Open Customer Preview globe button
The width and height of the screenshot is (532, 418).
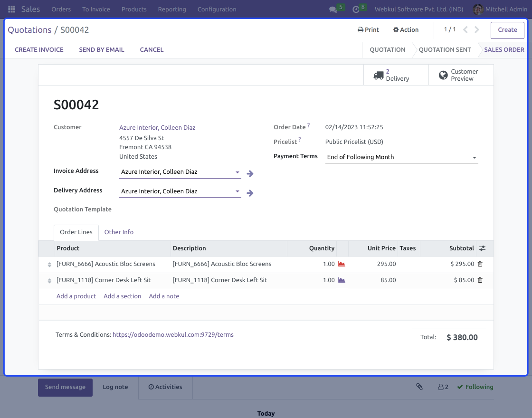(461, 75)
